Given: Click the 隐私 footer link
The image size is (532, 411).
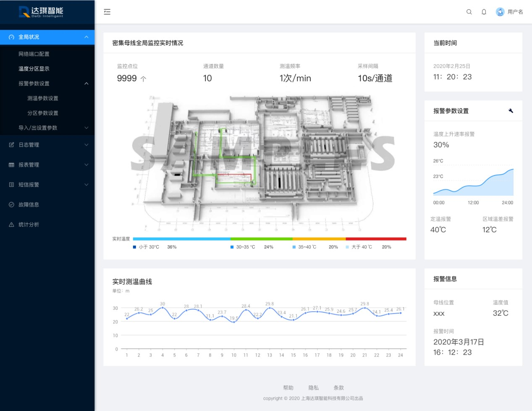Looking at the screenshot, I should pos(313,387).
